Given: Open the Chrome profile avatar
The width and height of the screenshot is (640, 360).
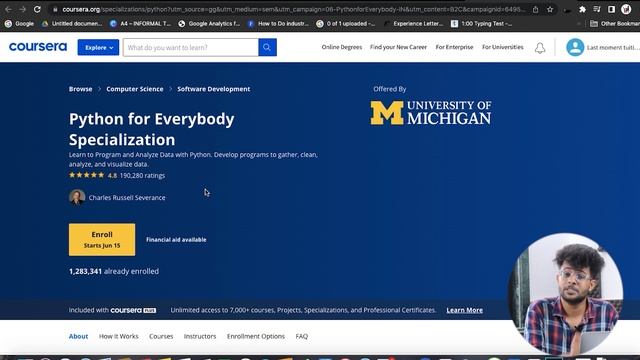Looking at the screenshot, I should [626, 9].
